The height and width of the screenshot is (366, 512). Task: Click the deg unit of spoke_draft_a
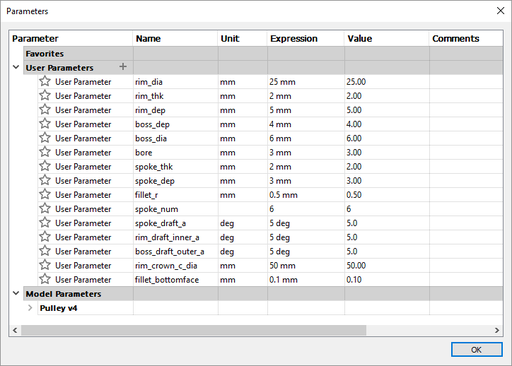tap(243, 223)
